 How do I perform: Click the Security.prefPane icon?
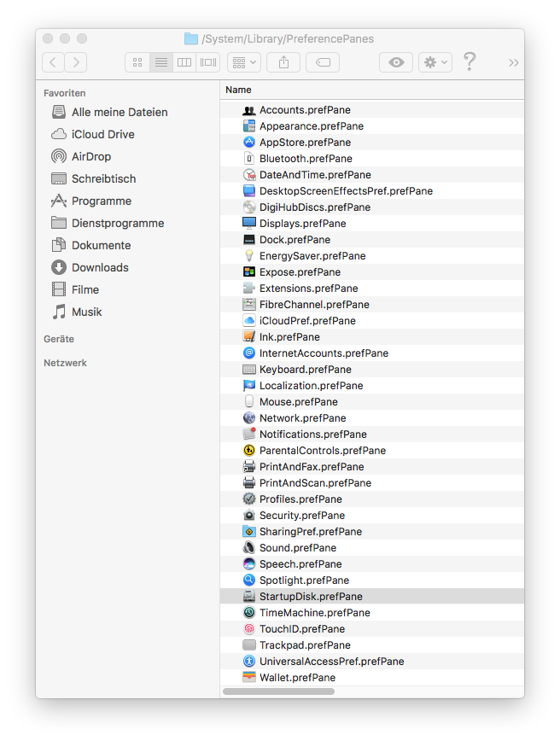click(x=249, y=516)
